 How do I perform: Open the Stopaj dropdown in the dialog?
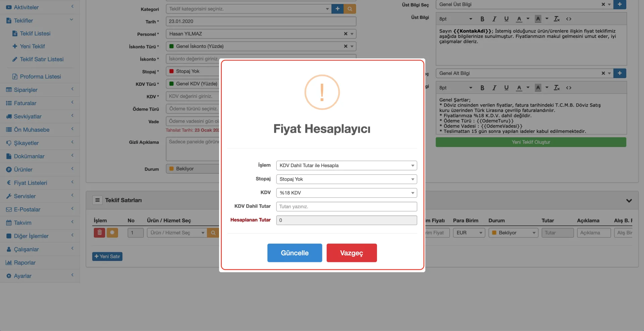346,179
